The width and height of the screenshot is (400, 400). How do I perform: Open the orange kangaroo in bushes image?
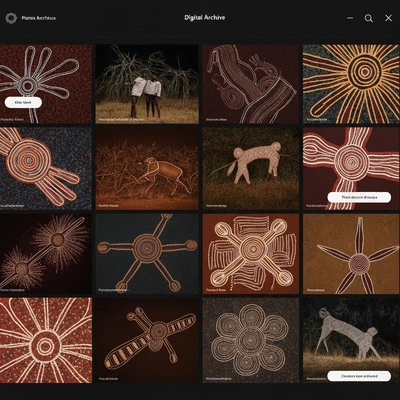[147, 168]
